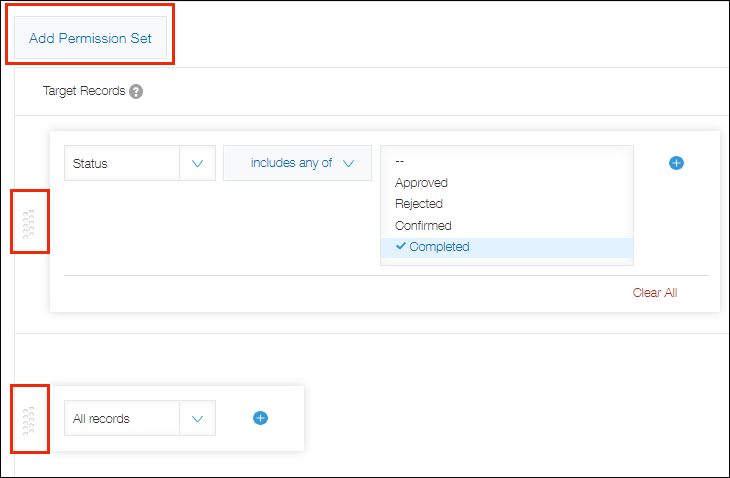730x478 pixels.
Task: Select the Approved status option
Action: click(421, 183)
